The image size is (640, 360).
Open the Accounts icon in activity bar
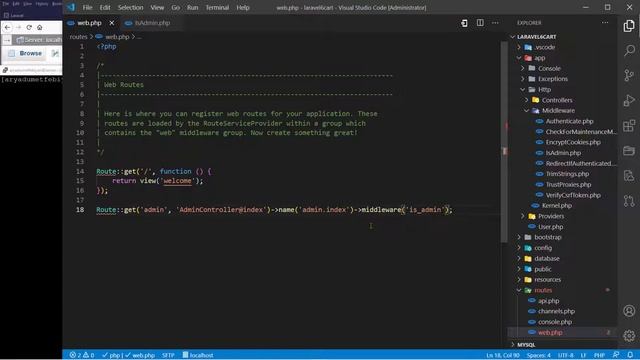[629, 311]
